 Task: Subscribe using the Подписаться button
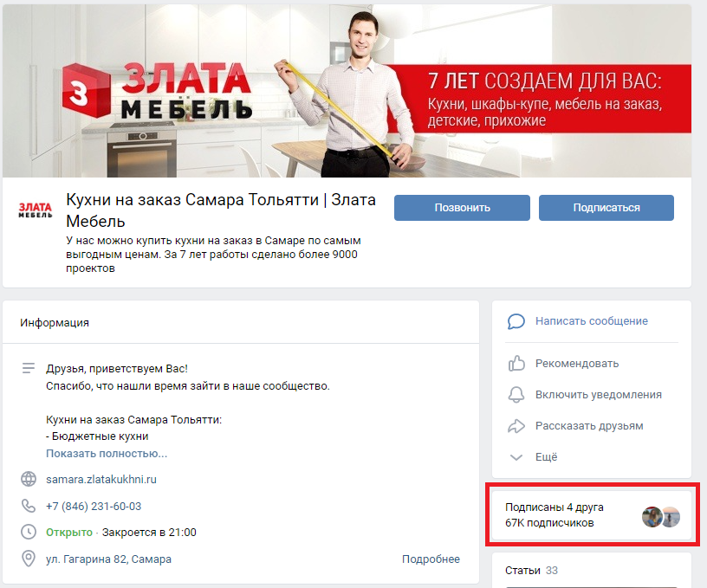point(606,208)
